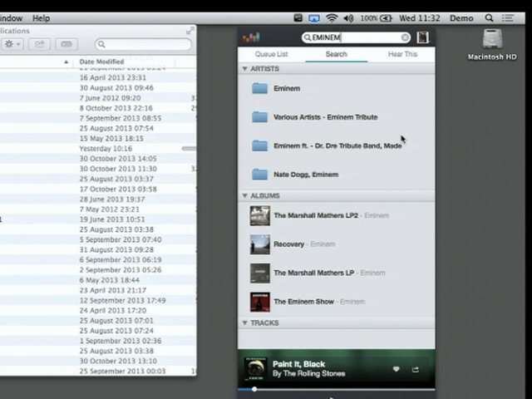Click The Eminem Show album title
532x399 pixels.
coord(303,302)
